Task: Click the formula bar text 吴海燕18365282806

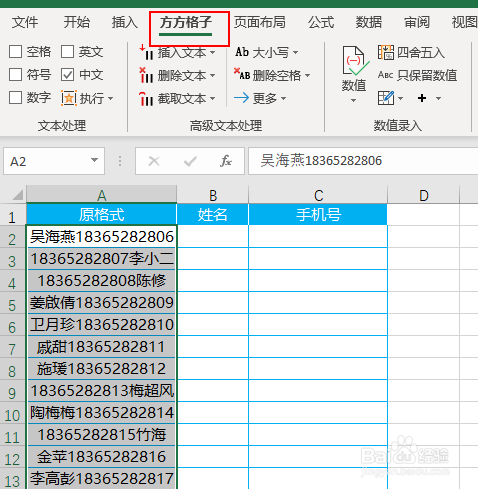Action: 321,161
